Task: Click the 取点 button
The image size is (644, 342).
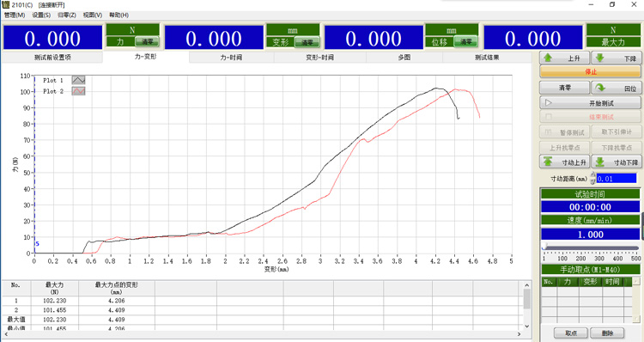Action: pyautogui.click(x=571, y=333)
